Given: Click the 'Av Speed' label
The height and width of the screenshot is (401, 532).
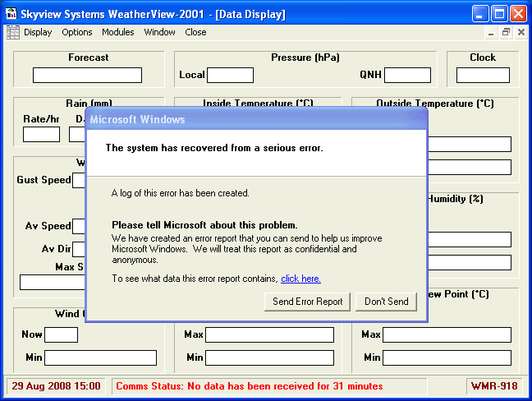Looking at the screenshot, I should coord(48,226).
